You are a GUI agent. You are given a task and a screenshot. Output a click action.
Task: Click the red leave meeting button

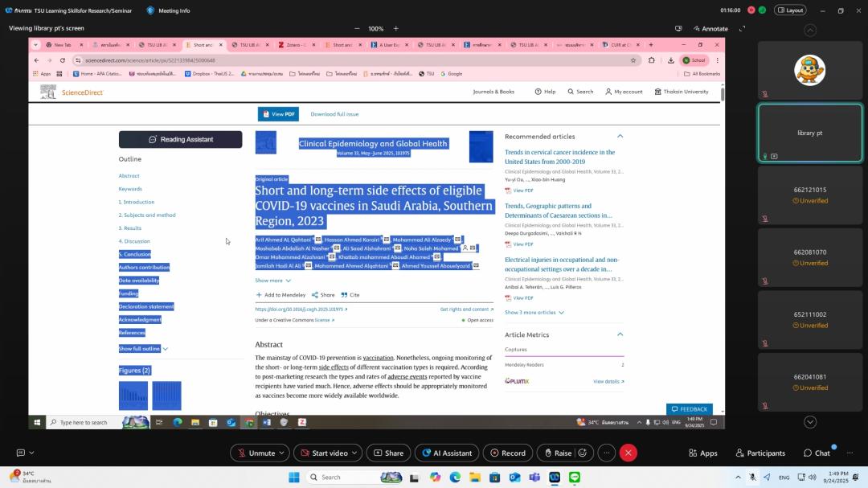[628, 453]
